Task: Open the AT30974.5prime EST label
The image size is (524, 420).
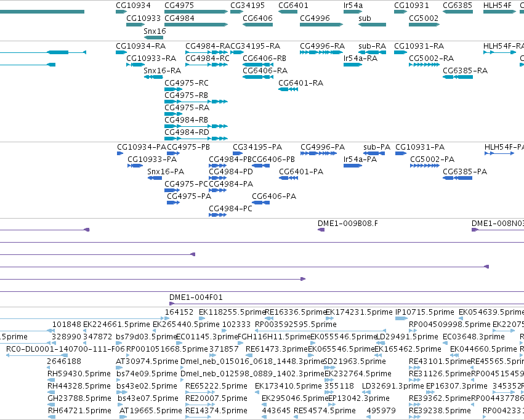Action: [147, 361]
